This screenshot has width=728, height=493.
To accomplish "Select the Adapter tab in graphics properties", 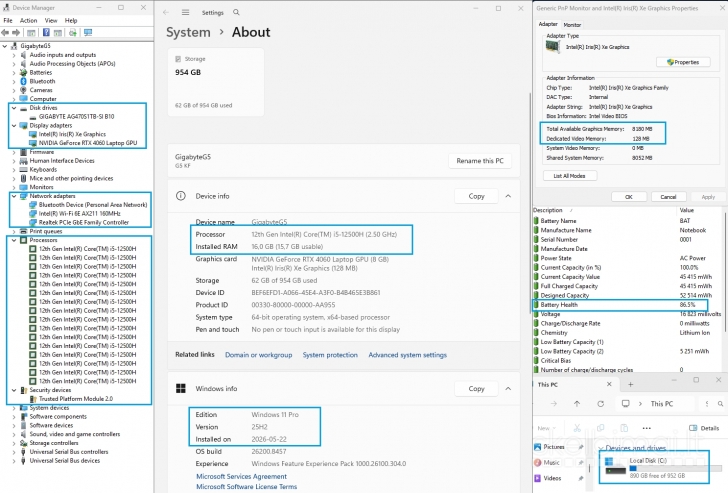I will [548, 24].
